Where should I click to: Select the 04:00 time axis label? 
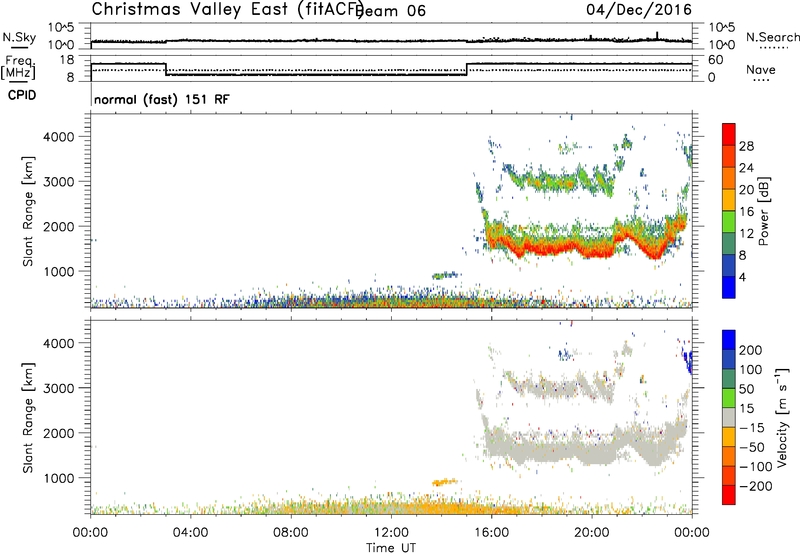tap(190, 533)
